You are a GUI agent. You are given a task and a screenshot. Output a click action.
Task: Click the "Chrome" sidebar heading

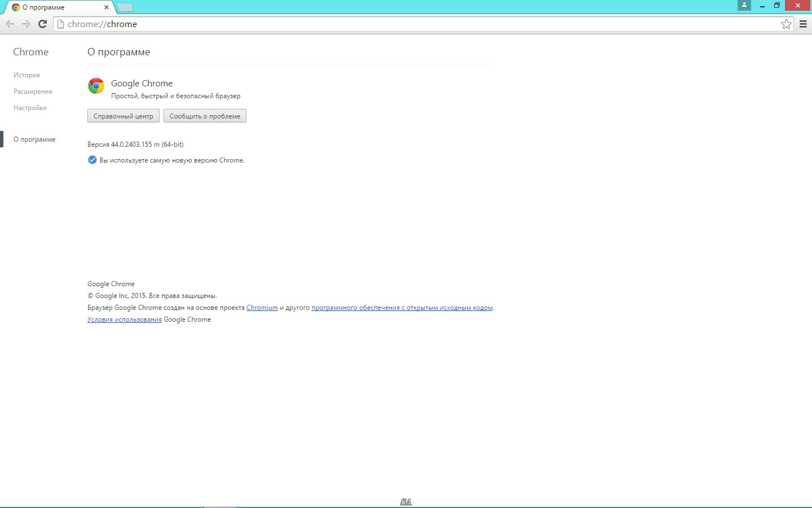(x=30, y=52)
